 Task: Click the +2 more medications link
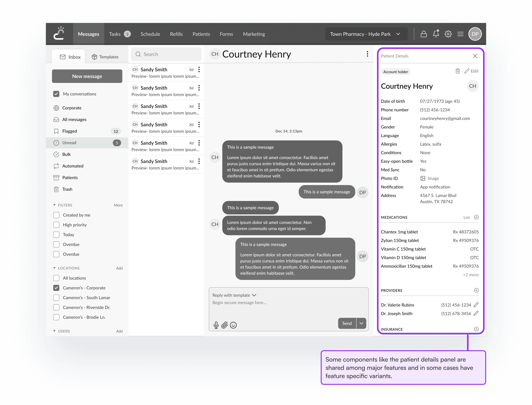(x=471, y=275)
